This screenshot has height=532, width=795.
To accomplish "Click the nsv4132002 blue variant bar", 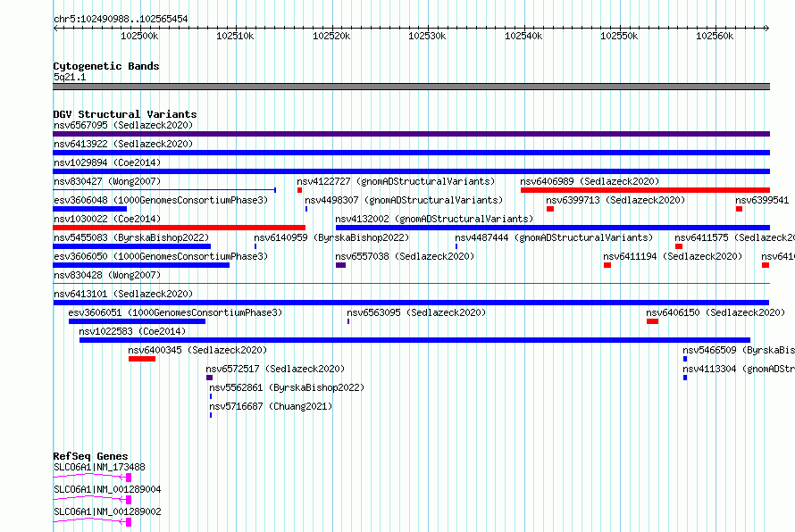I will click(x=553, y=228).
